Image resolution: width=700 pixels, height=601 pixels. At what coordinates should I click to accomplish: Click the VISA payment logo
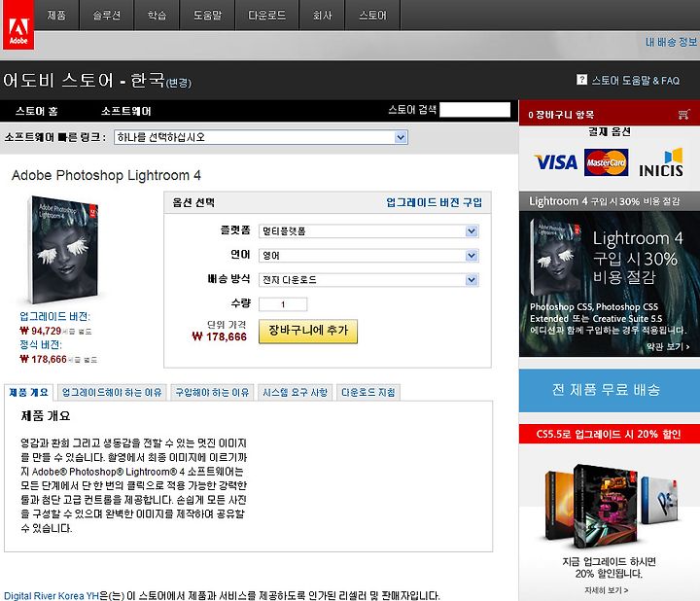(556, 162)
